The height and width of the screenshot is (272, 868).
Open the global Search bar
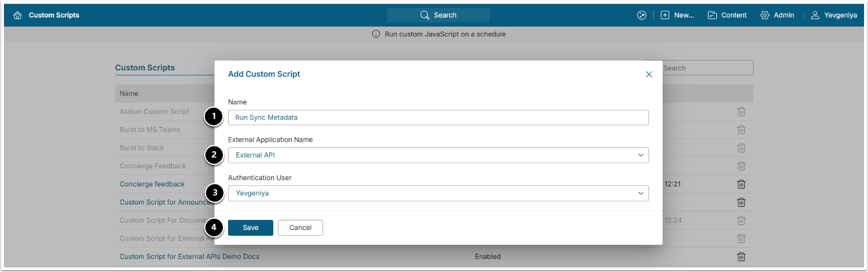click(x=438, y=15)
